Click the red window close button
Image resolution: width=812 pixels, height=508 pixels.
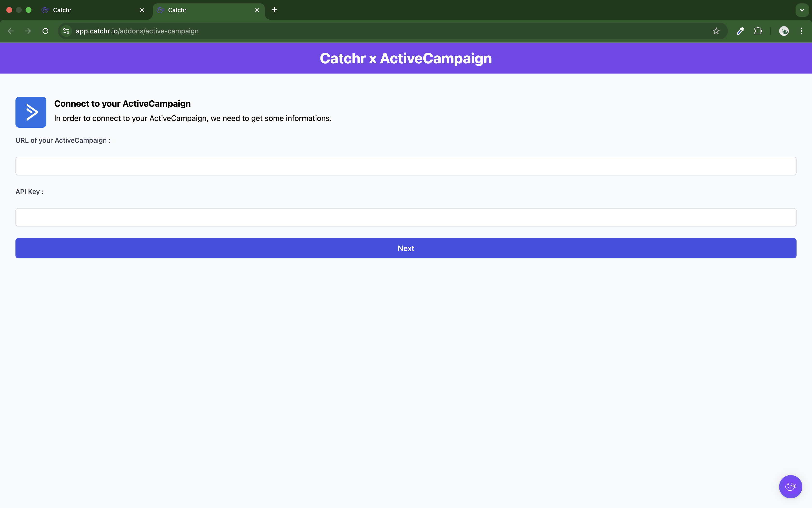[9, 10]
